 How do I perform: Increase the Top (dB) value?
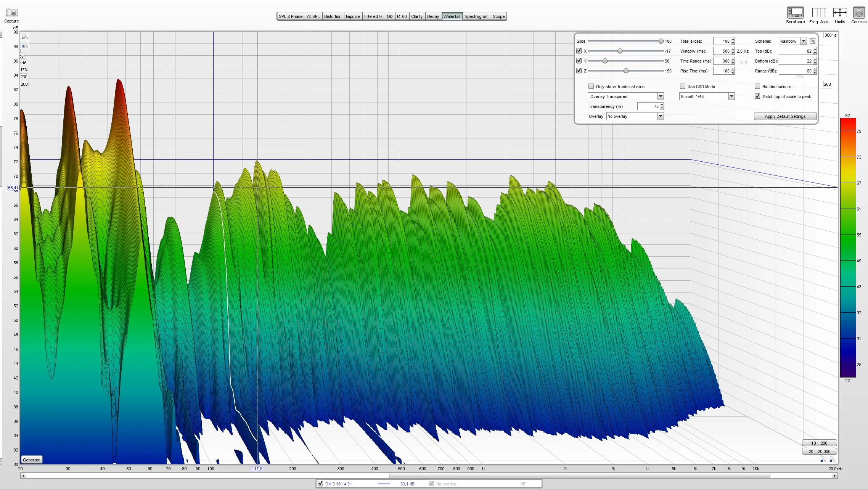click(815, 49)
